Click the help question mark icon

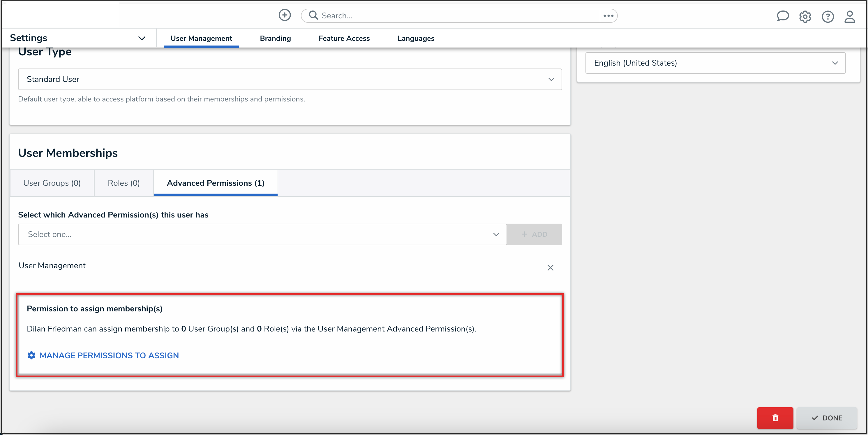tap(828, 17)
